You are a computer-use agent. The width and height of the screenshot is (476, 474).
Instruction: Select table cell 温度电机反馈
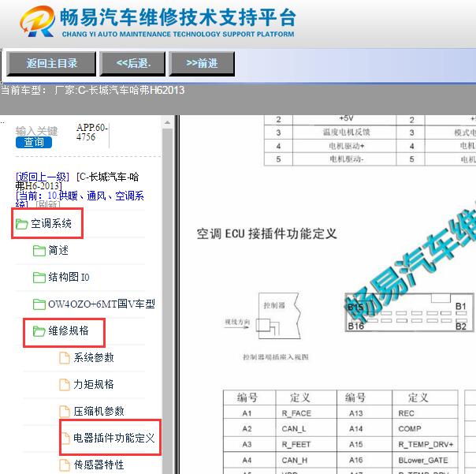344,132
